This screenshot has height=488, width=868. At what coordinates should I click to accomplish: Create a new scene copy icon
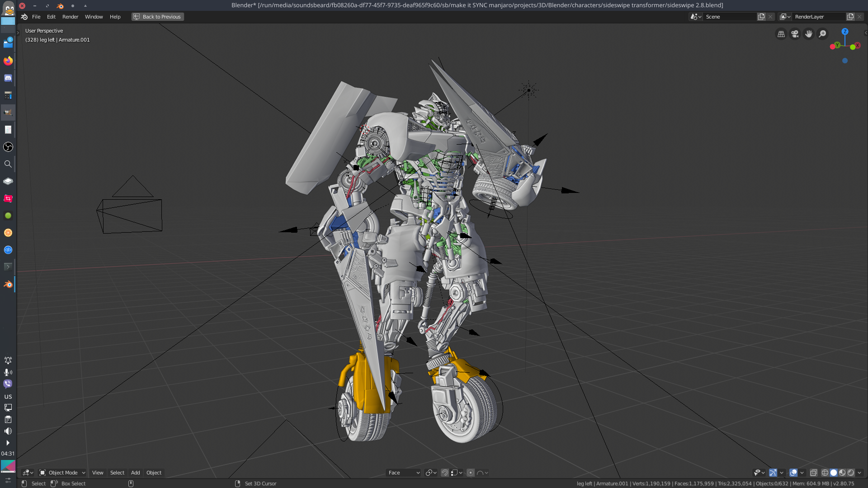coord(761,17)
